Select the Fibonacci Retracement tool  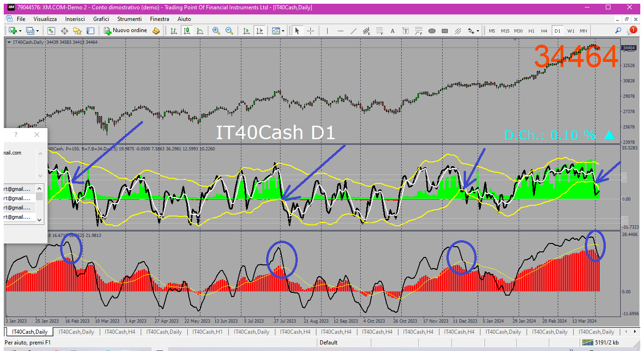click(x=380, y=31)
